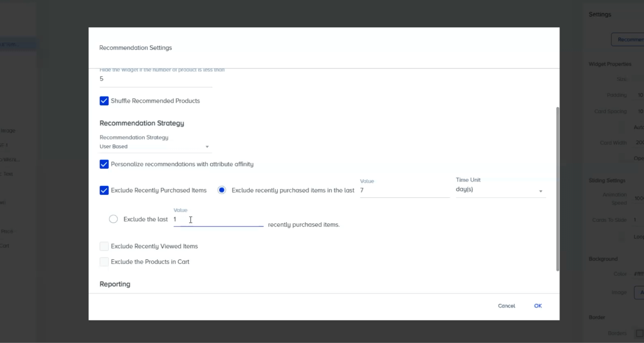Viewport: 644px width, 343px height.
Task: Enable the Borders checkbox
Action: point(639,333)
